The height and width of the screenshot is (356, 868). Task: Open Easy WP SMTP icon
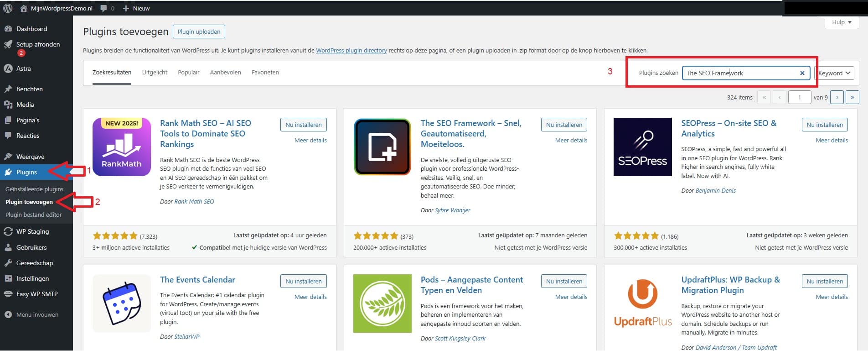click(x=8, y=294)
